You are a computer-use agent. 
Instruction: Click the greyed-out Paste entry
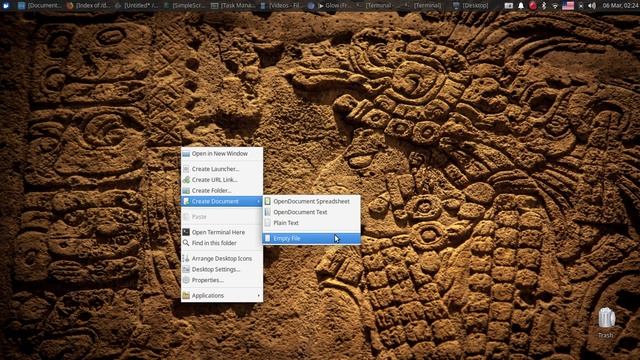click(x=222, y=217)
